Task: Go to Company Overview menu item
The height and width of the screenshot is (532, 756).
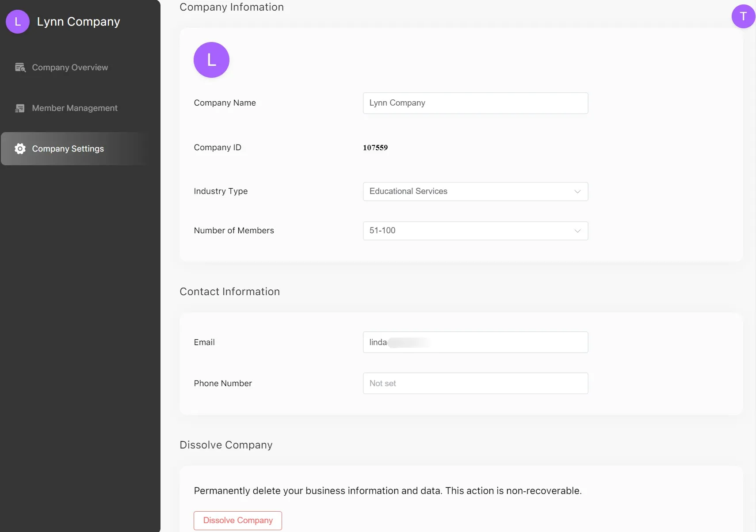Action: tap(70, 68)
